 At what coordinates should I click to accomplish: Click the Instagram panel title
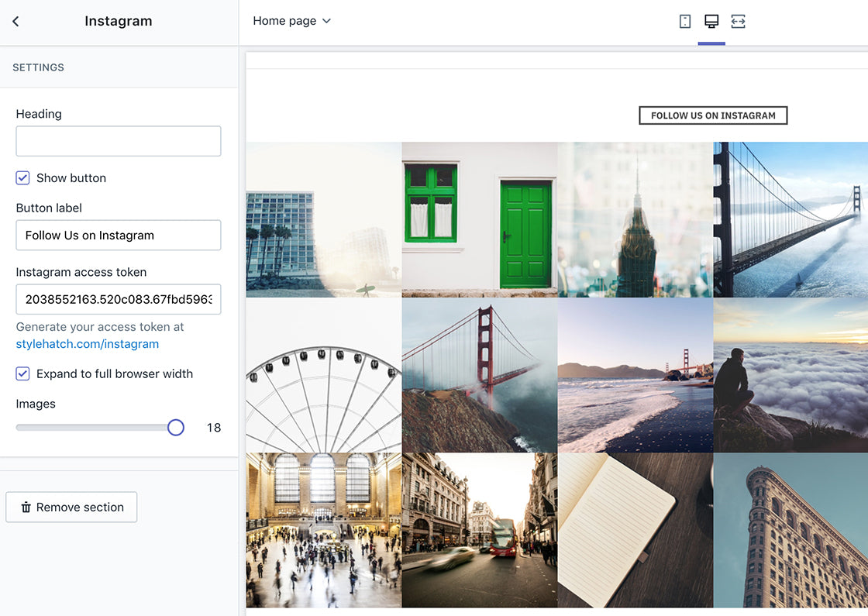coord(119,21)
